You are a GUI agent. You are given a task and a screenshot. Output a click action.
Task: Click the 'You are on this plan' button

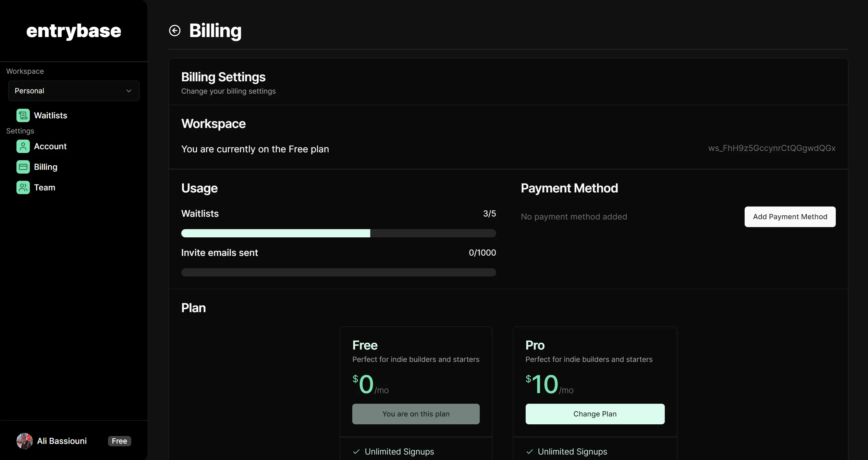pyautogui.click(x=416, y=414)
